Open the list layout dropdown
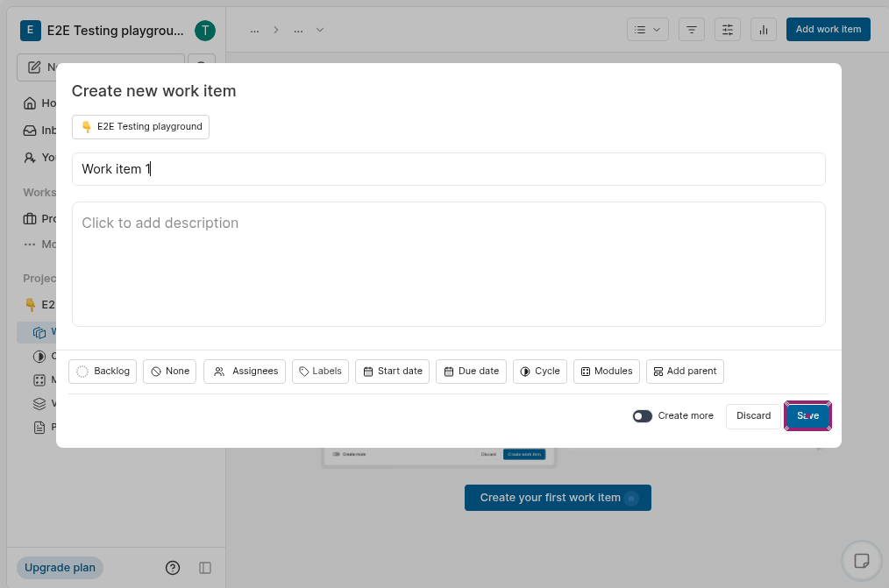This screenshot has width=889, height=588. click(648, 30)
